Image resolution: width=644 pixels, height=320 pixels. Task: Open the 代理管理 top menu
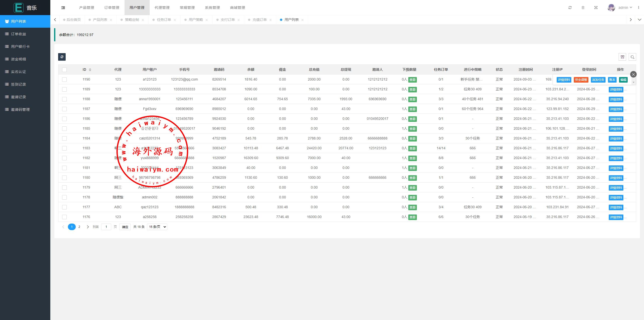click(x=162, y=8)
